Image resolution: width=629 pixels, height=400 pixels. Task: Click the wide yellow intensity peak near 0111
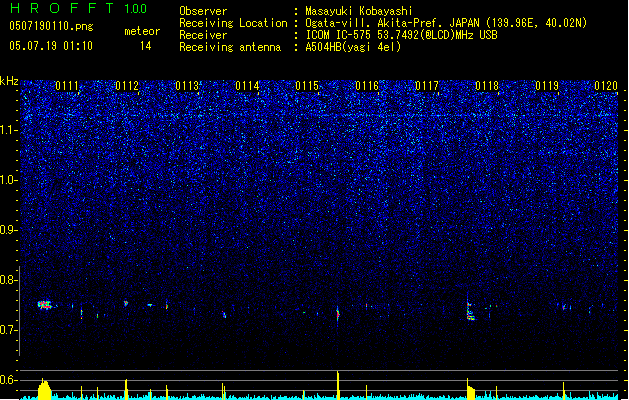pyautogui.click(x=45, y=390)
